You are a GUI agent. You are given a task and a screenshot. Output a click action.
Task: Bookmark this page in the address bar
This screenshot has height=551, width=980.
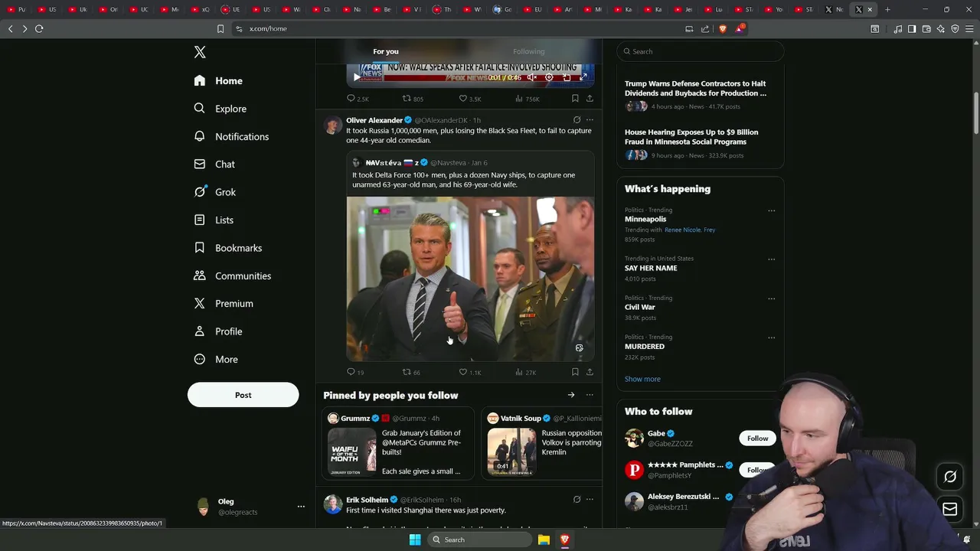[x=220, y=28]
